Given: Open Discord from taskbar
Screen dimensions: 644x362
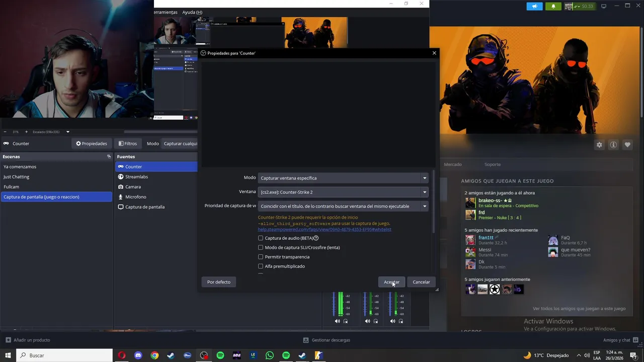Looking at the screenshot, I should (138, 355).
